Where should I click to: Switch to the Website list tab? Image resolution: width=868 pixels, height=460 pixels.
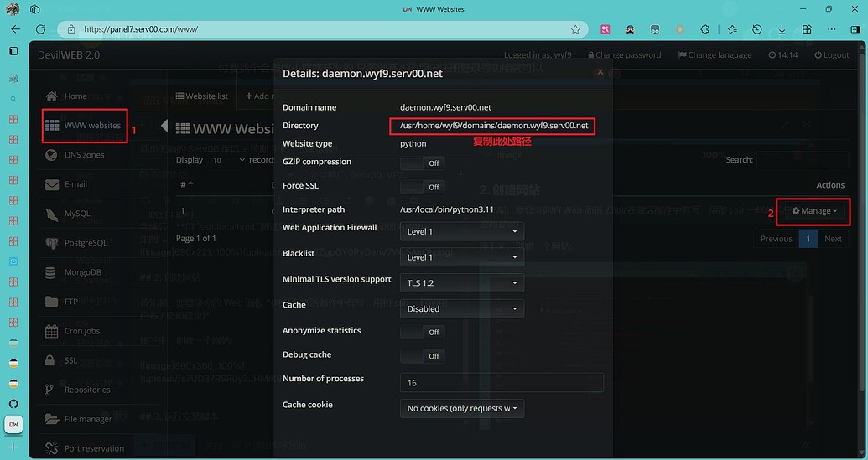click(x=202, y=96)
